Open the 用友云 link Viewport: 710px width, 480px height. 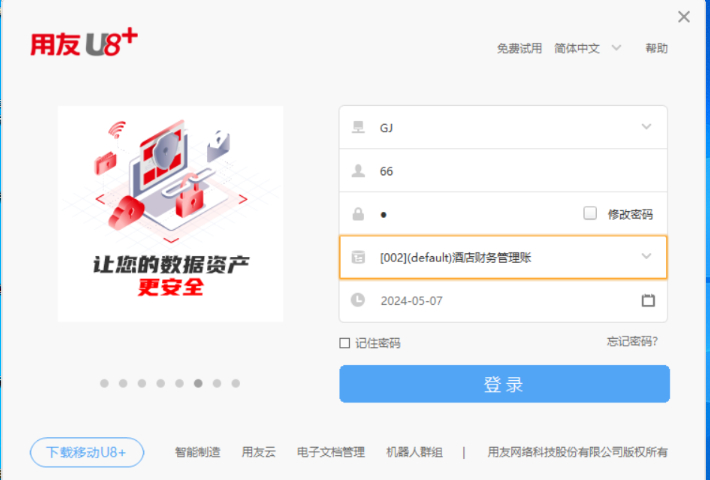click(259, 452)
